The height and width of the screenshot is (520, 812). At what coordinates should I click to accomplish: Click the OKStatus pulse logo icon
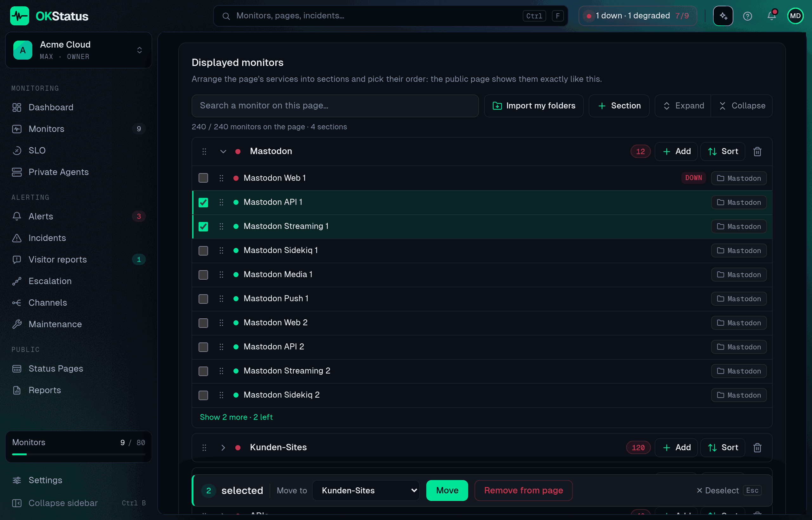tap(20, 16)
